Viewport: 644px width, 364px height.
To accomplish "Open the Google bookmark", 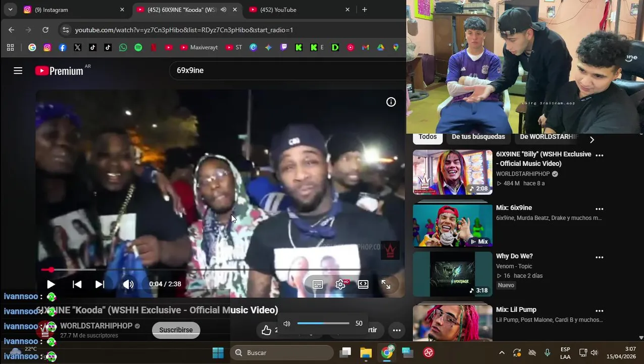I will click(32, 48).
